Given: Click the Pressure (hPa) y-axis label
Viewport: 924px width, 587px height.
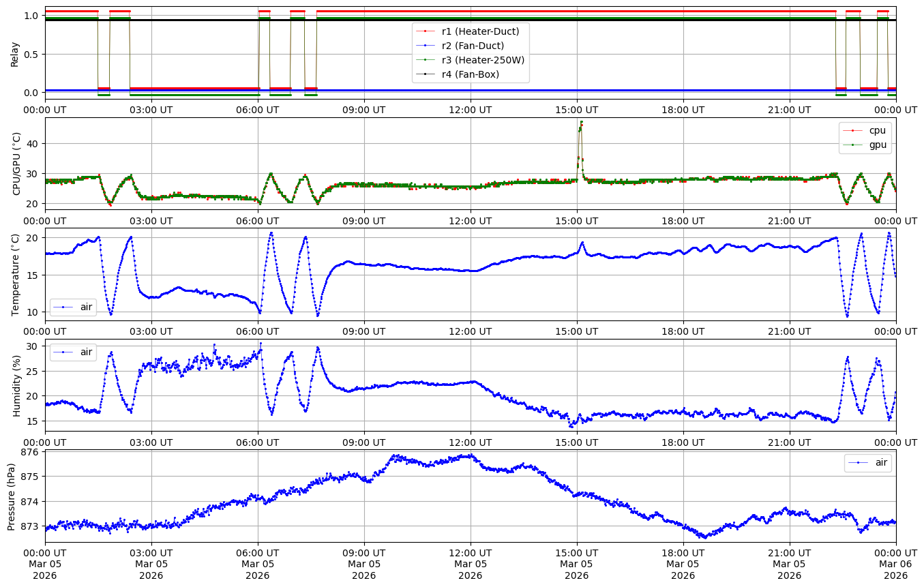Looking at the screenshot, I should point(12,496).
